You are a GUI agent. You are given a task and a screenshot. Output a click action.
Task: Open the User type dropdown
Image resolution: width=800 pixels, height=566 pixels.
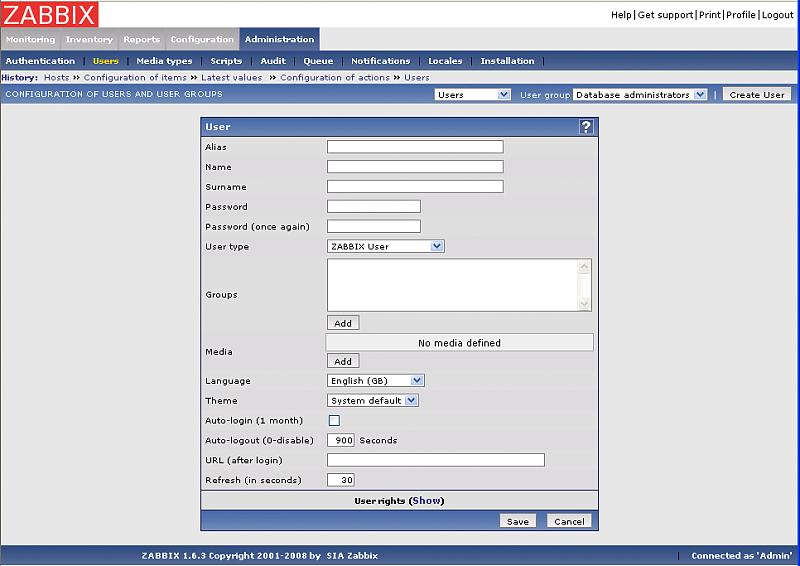385,246
